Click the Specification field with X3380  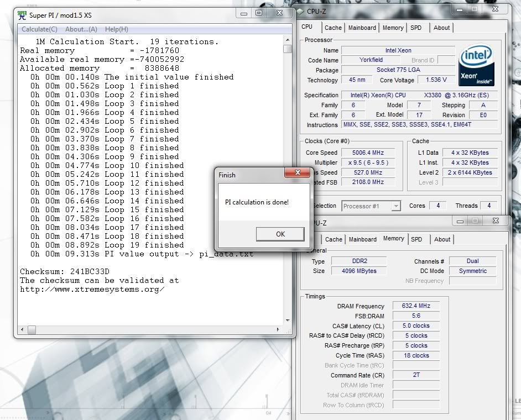(420, 95)
